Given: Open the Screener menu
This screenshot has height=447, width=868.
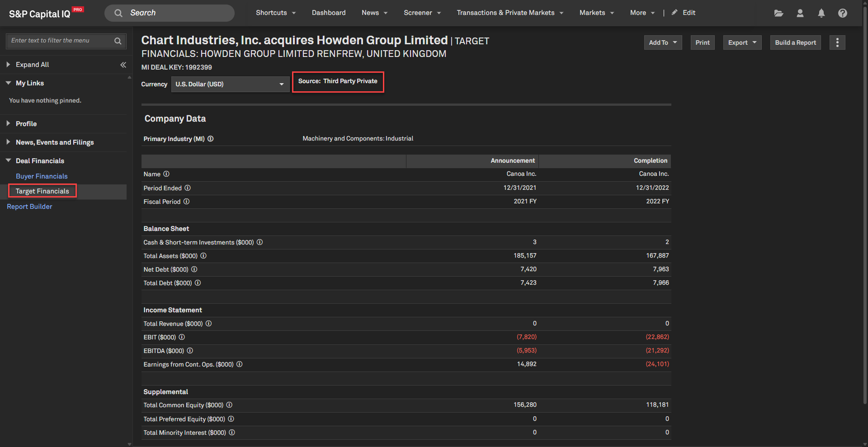Looking at the screenshot, I should click(x=422, y=13).
